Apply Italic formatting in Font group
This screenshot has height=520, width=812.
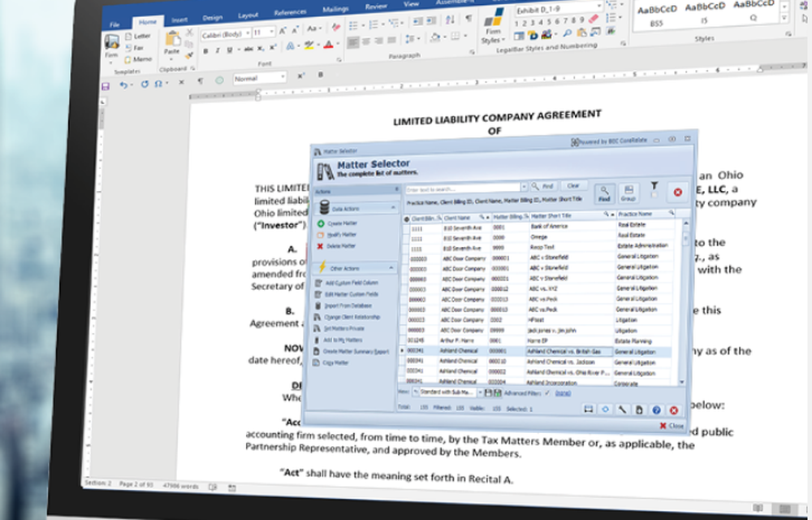218,50
